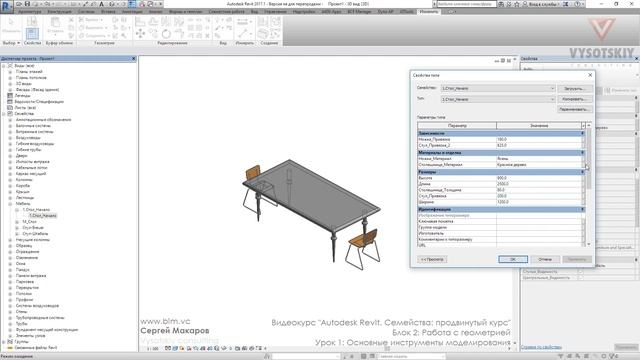The height and width of the screenshot is (360, 640).
Task: Open the Выбор panel dropdown in ribbon
Action: [11, 43]
